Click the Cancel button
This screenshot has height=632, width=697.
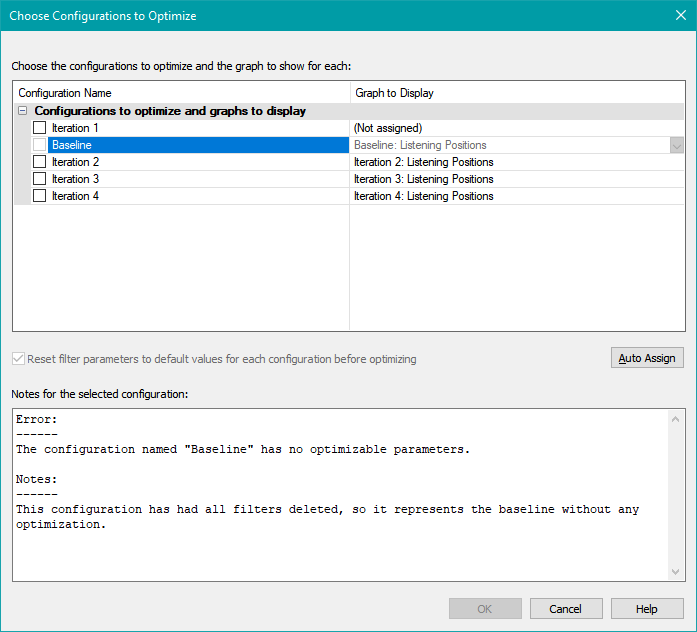pos(566,608)
